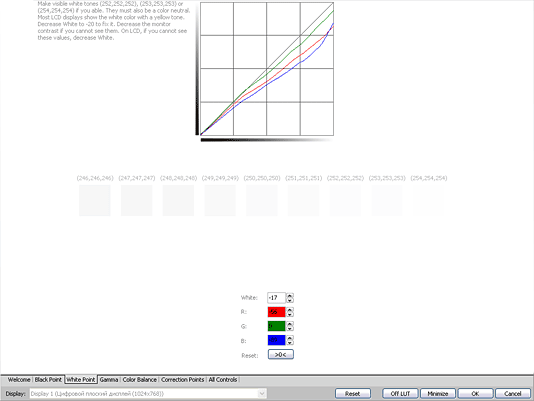This screenshot has width=534, height=401.
Task: Click the 'Reset:' label
Action: pyautogui.click(x=250, y=356)
